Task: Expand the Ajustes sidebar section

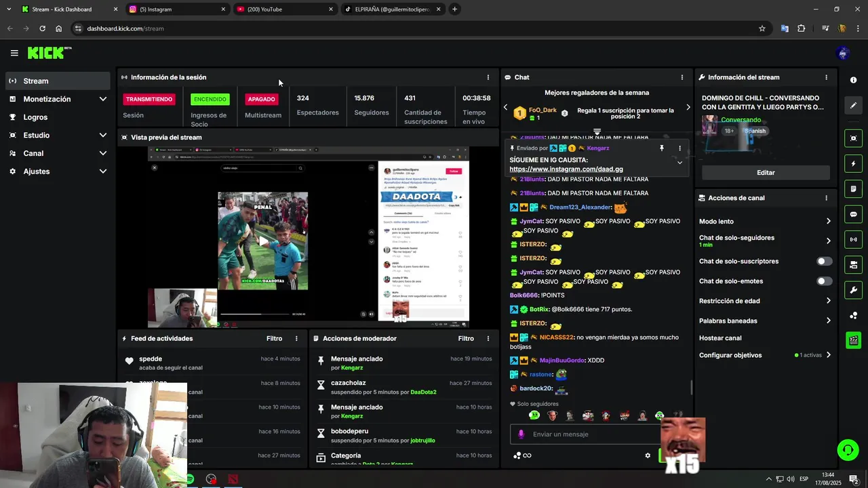Action: [x=103, y=171]
